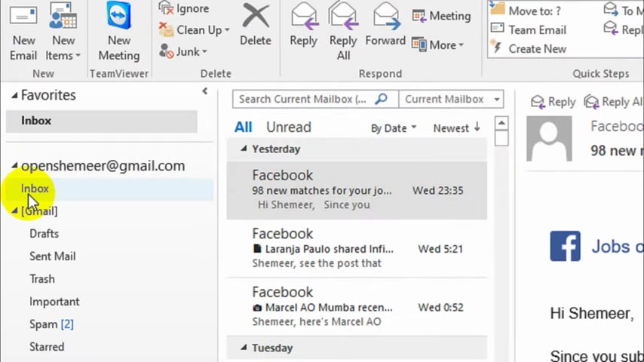
Task: Collapse the [Gmail] folder group
Action: pos(14,211)
